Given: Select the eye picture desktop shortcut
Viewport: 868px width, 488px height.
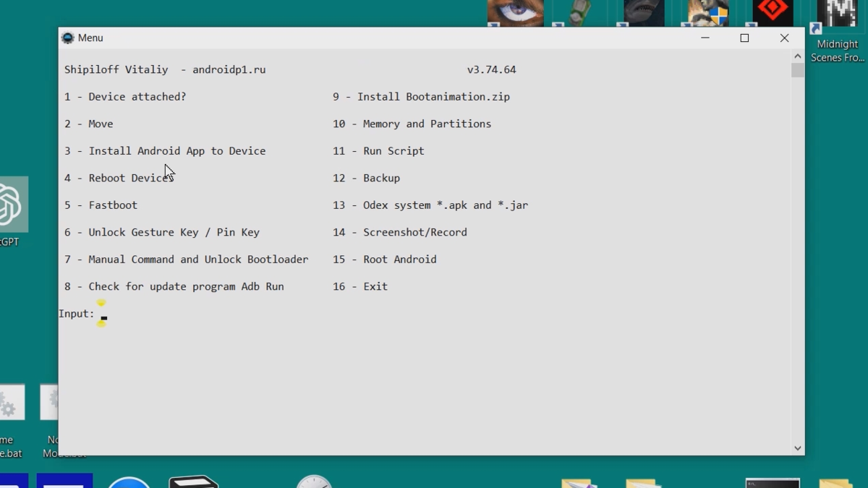Looking at the screenshot, I should point(515,13).
